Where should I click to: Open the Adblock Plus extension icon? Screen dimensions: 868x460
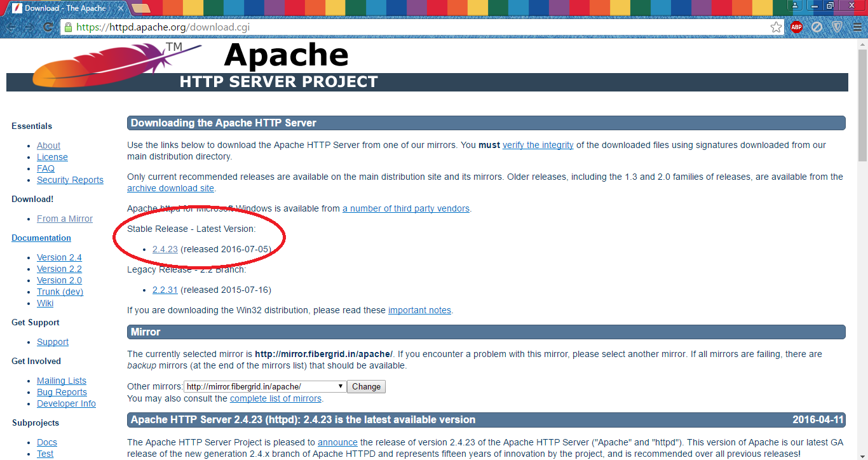coord(796,27)
